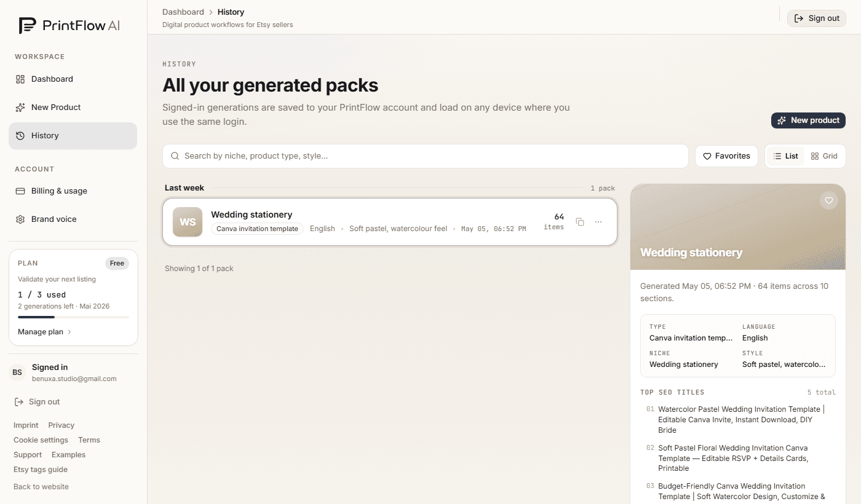
Task: Open the Wedding stationery pack row title
Action: (252, 215)
